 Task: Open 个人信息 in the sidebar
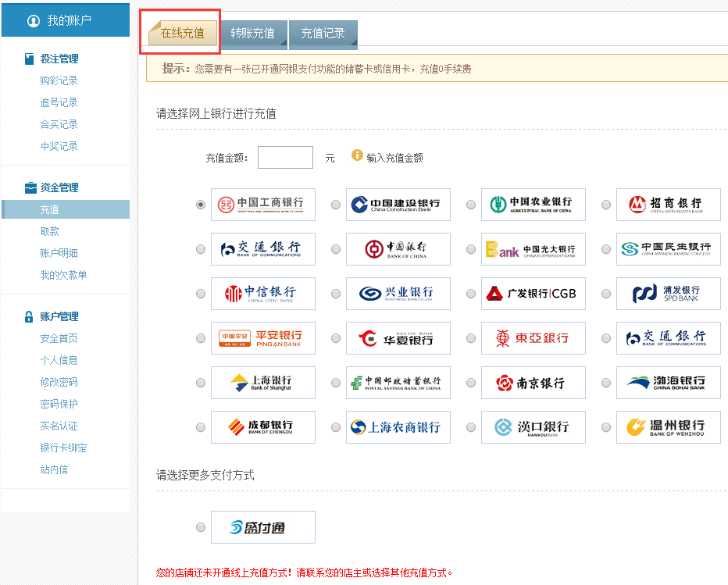point(59,360)
